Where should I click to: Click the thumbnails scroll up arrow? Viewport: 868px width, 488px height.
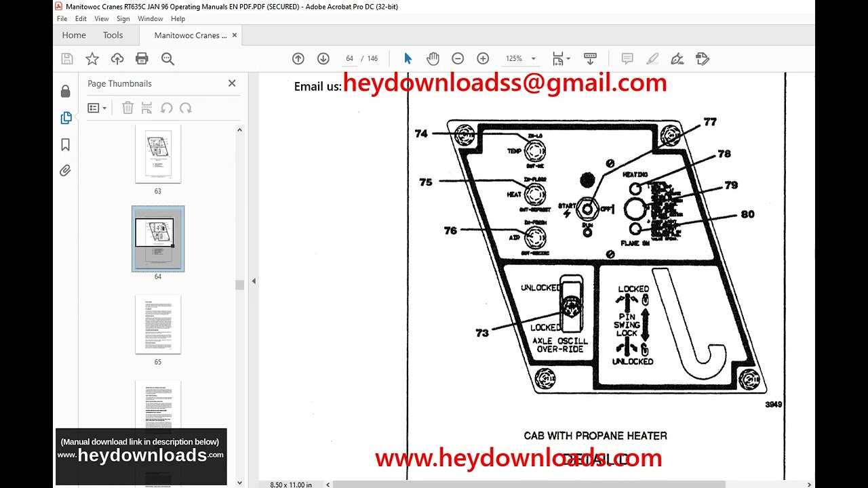point(239,129)
